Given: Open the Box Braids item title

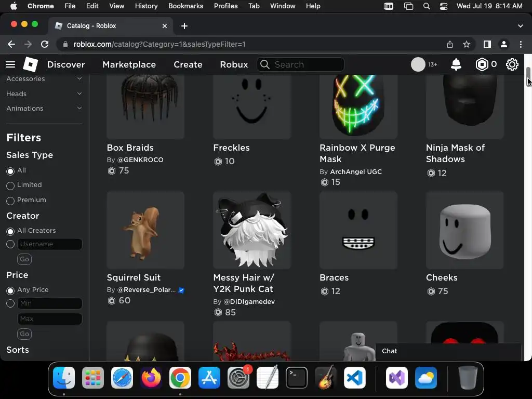Looking at the screenshot, I should tap(130, 148).
